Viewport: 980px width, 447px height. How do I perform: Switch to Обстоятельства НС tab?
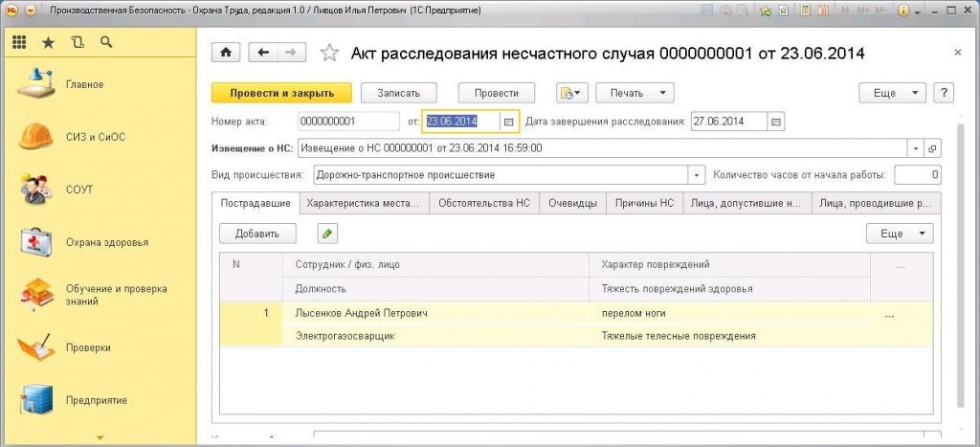[x=484, y=203]
